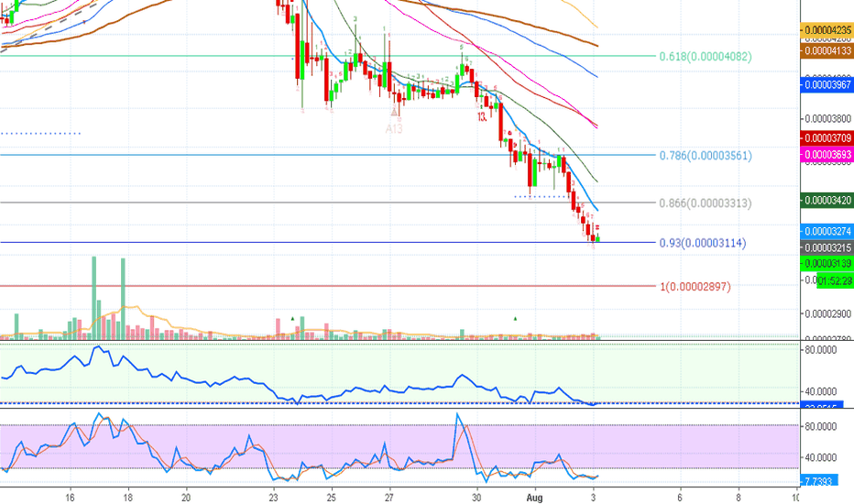Click the 0.786(0.00003561) Fibonacci label
This screenshot has height=504, width=854.
706,155
